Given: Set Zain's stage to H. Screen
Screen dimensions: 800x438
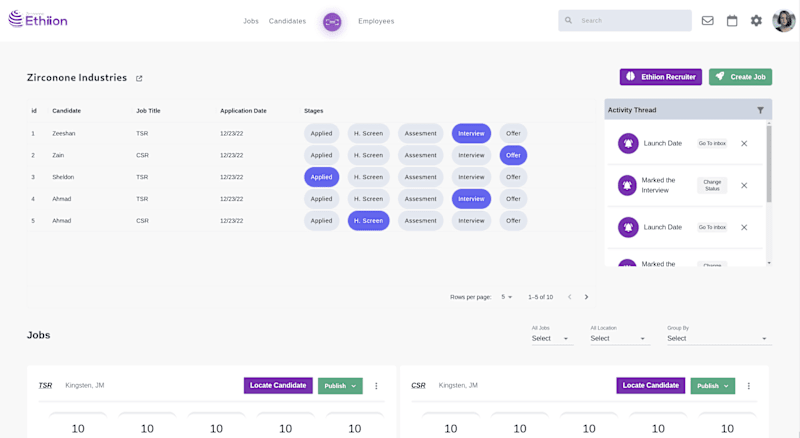Looking at the screenshot, I should tap(368, 155).
